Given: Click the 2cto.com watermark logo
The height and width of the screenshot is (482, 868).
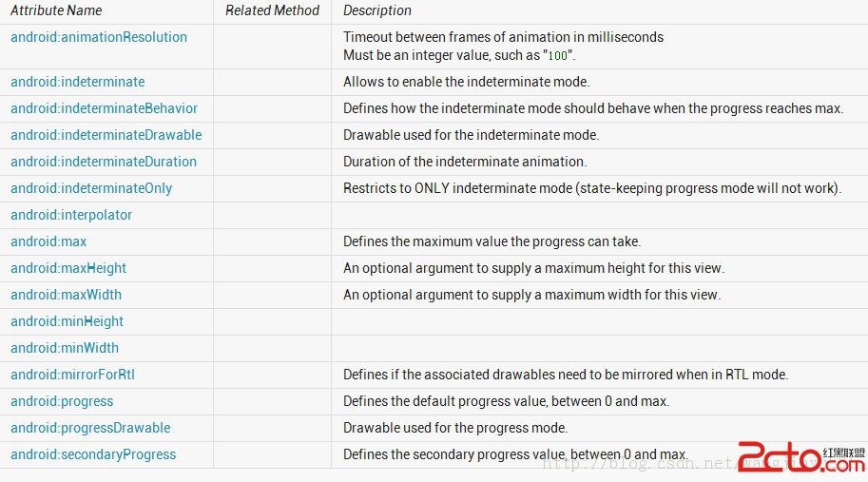Looking at the screenshot, I should point(800,456).
